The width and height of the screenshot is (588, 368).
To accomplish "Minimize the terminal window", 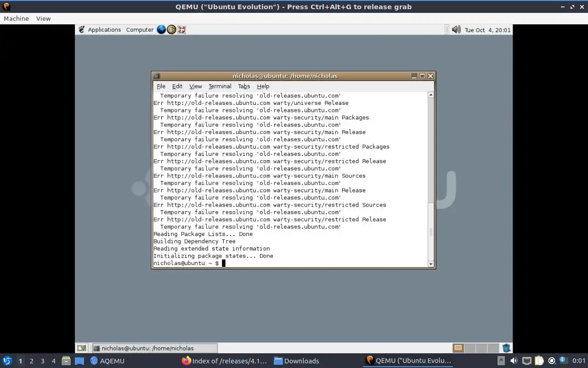I will [414, 76].
